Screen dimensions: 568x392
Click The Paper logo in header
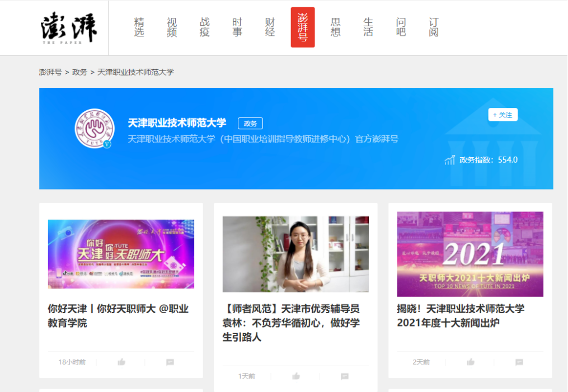pyautogui.click(x=68, y=27)
